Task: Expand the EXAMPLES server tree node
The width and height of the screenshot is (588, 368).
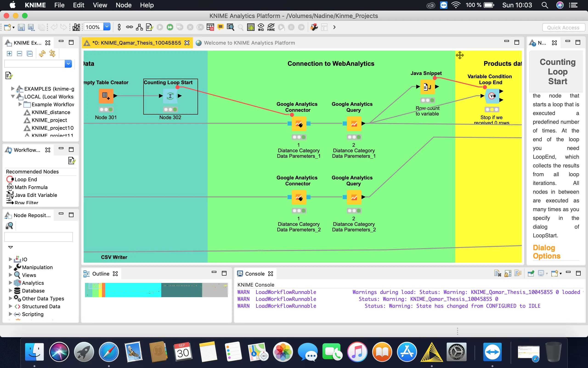Action: (13, 89)
